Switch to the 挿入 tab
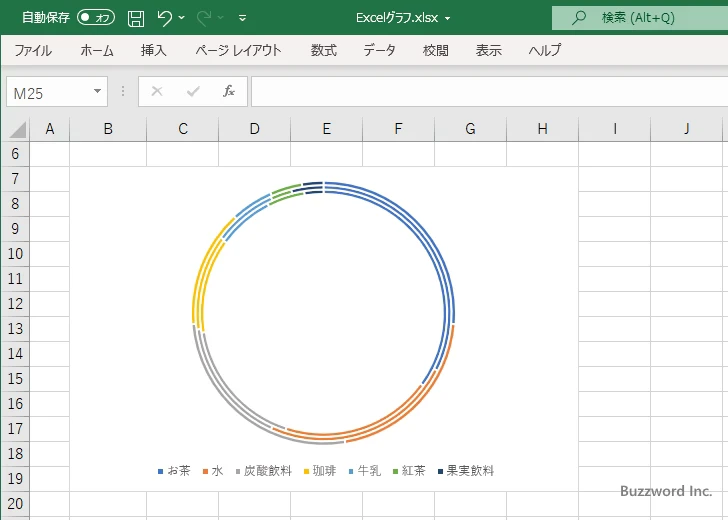 pyautogui.click(x=154, y=50)
